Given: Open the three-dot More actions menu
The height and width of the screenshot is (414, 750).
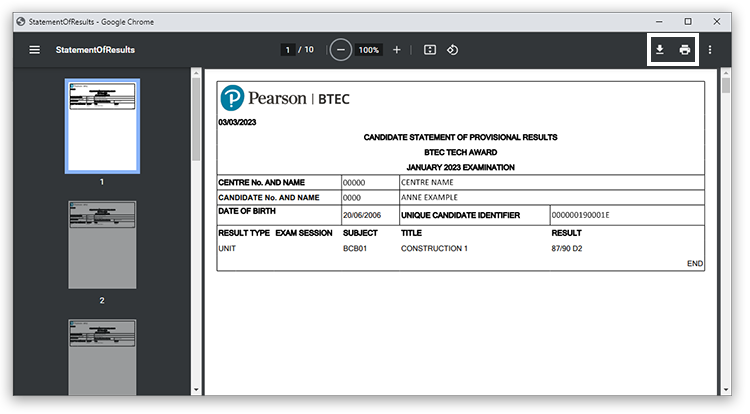Looking at the screenshot, I should click(710, 50).
